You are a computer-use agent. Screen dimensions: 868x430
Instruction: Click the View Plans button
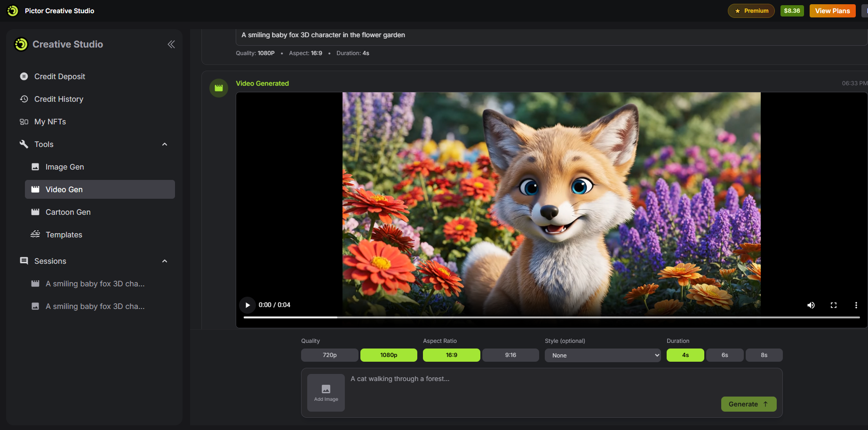832,11
